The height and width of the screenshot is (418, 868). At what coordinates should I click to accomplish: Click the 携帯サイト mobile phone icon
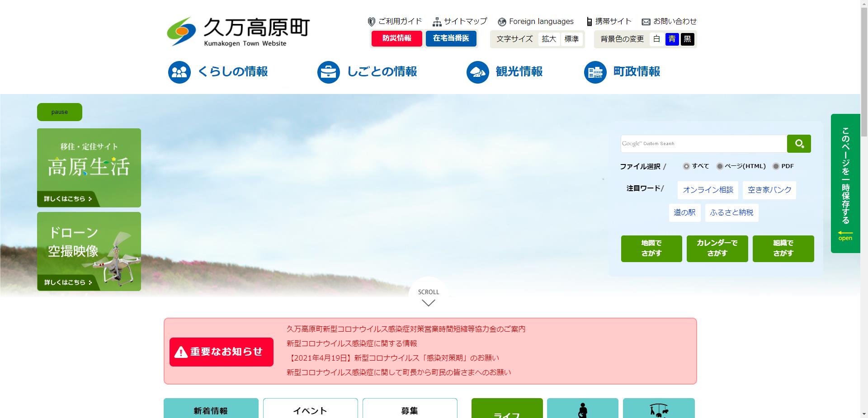(589, 21)
